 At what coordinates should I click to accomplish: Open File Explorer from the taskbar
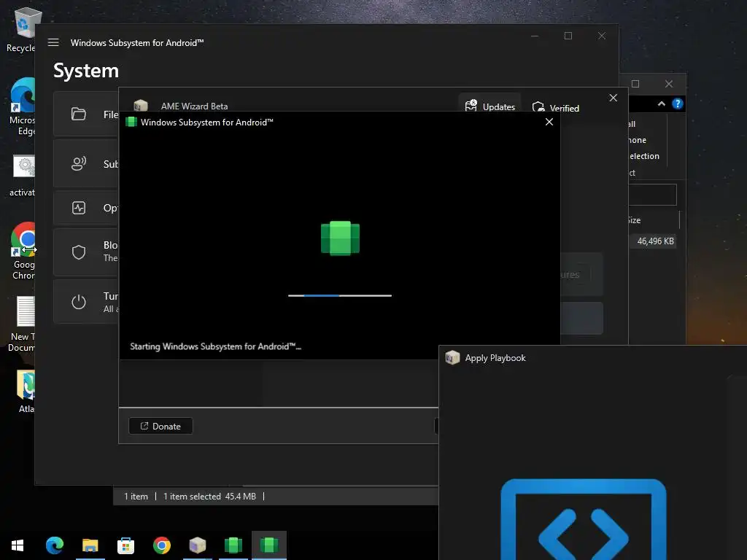pyautogui.click(x=90, y=545)
